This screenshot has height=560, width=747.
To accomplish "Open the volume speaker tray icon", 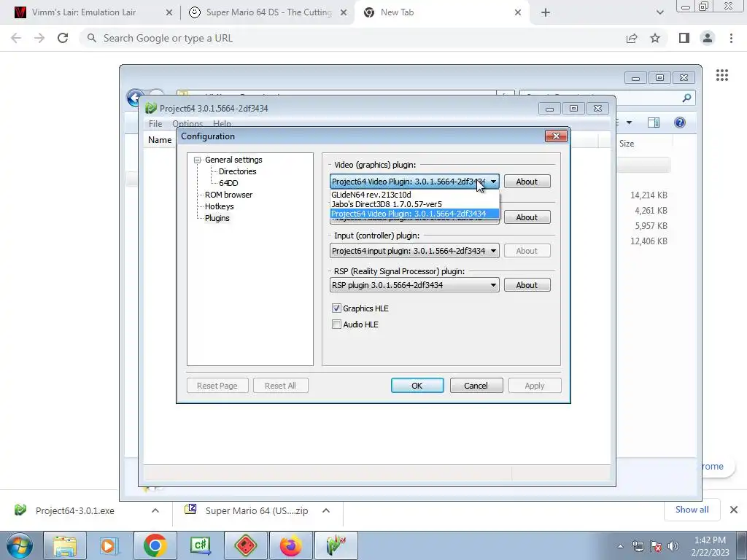I will 673,546.
